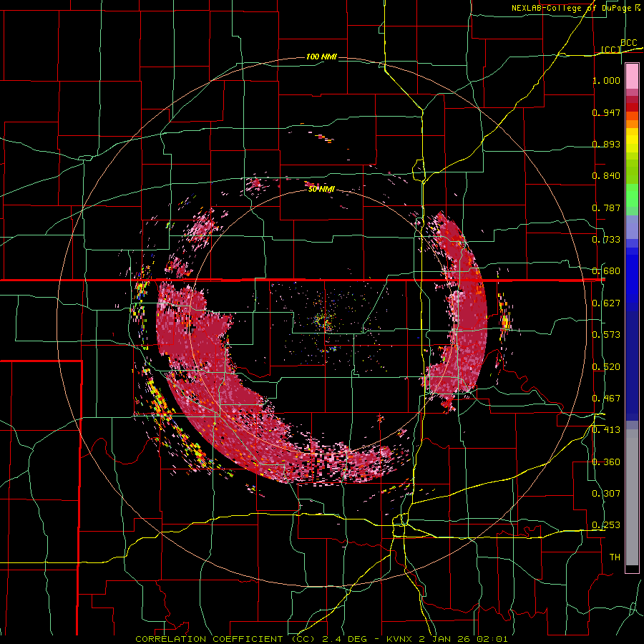Click the 0.680 scale value
Screen dimensions: 644x644
(x=606, y=271)
